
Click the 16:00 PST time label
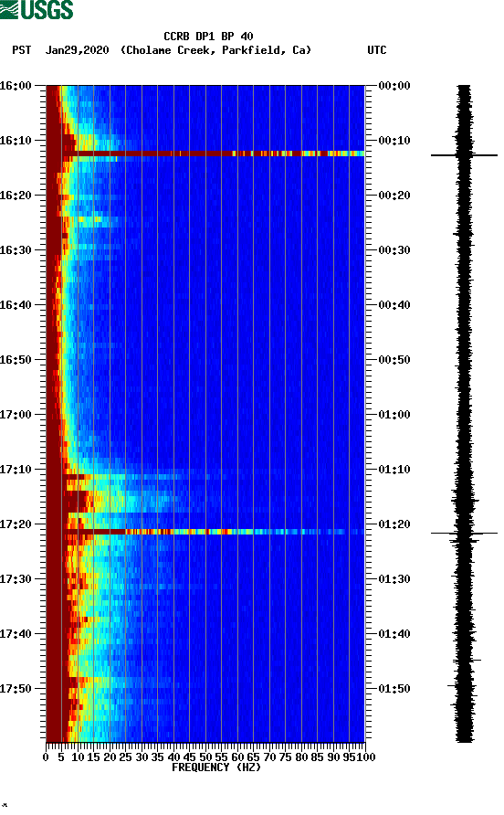coord(16,86)
